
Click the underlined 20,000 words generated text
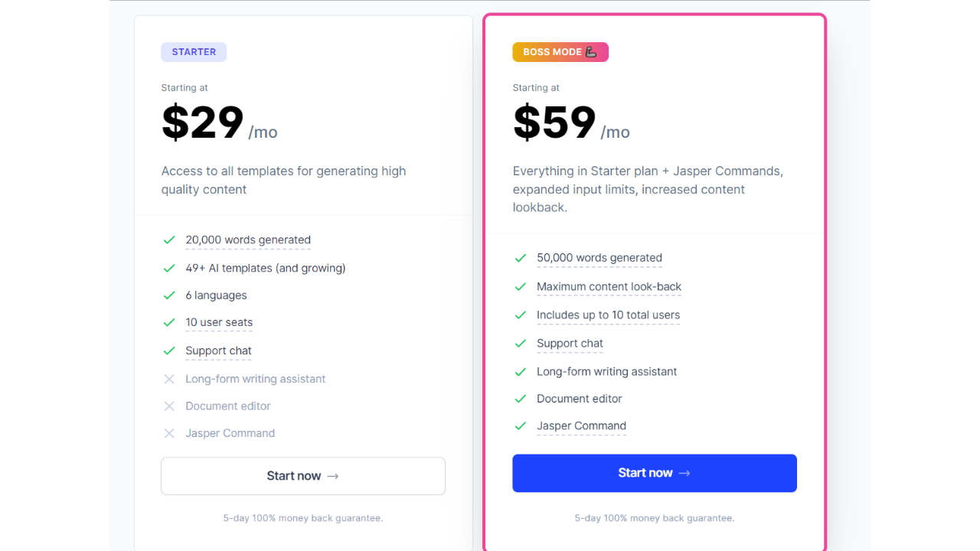(x=248, y=240)
